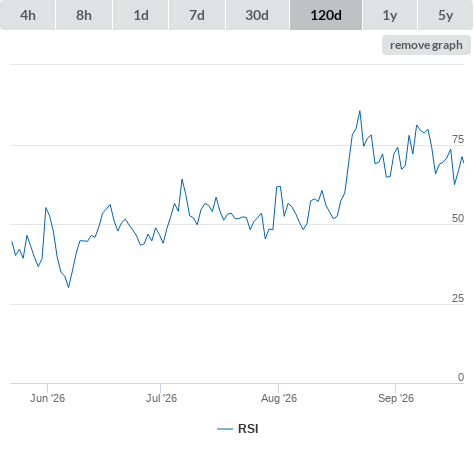Click the lowest RSI dip in early June
474x455 pixels.
[69, 287]
